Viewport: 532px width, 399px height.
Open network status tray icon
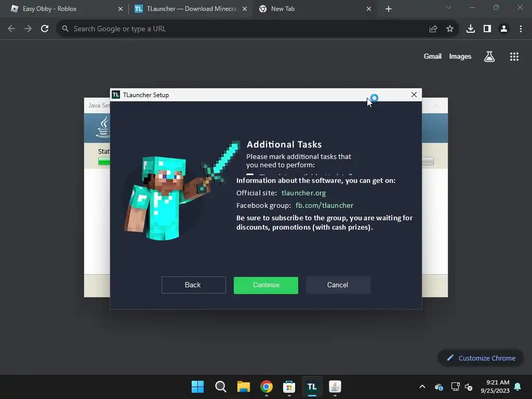click(455, 387)
